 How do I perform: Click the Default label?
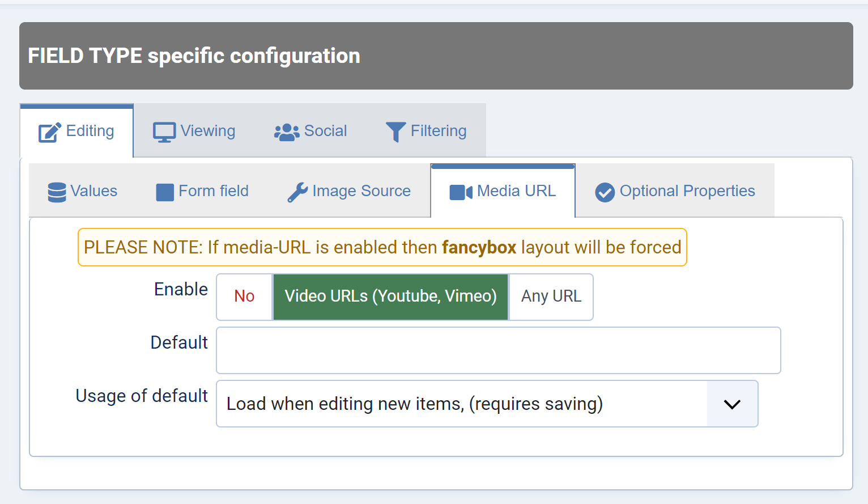point(179,342)
